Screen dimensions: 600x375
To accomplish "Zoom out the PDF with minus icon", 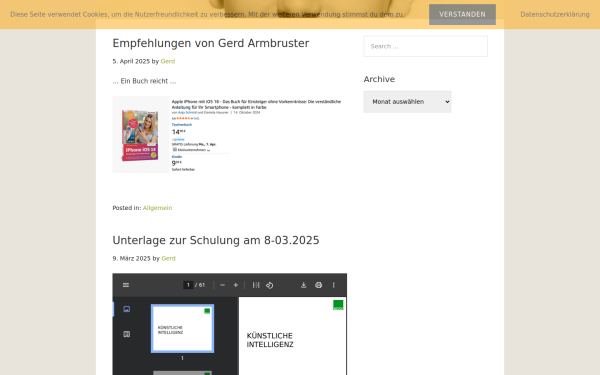I will pyautogui.click(x=222, y=285).
